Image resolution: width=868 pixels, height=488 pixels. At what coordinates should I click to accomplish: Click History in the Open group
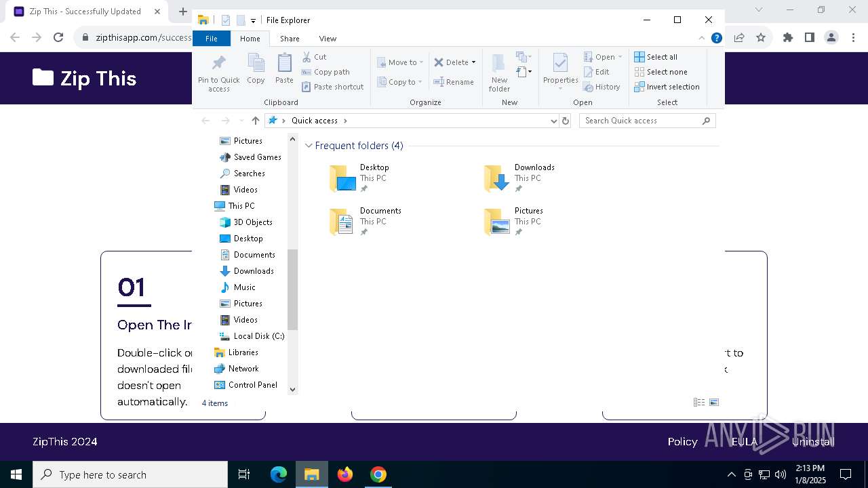[x=601, y=87]
